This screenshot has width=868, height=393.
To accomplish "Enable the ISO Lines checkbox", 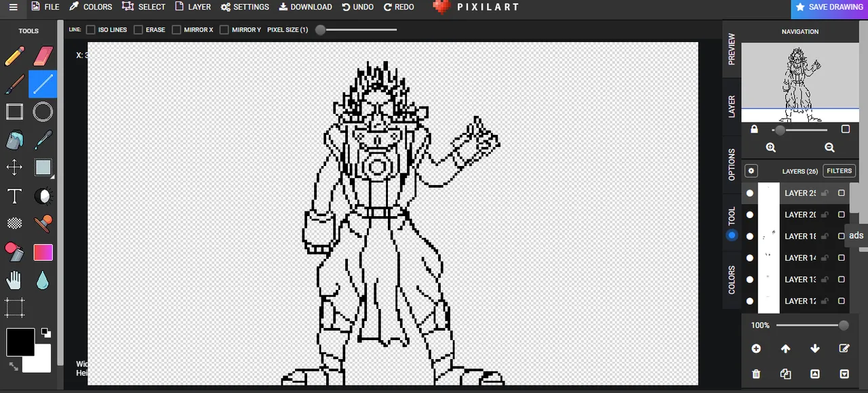I will (x=91, y=30).
